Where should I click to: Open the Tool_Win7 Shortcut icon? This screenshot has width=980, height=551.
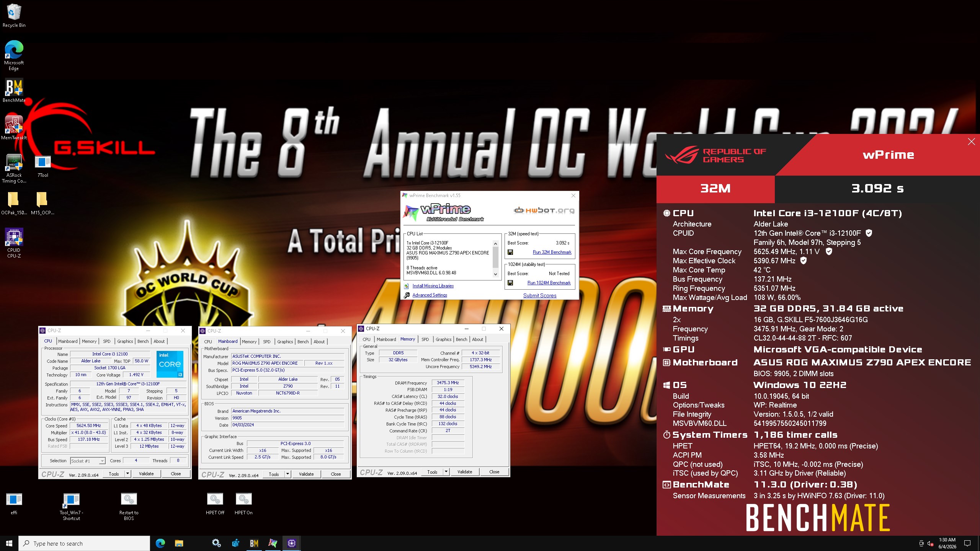(71, 506)
